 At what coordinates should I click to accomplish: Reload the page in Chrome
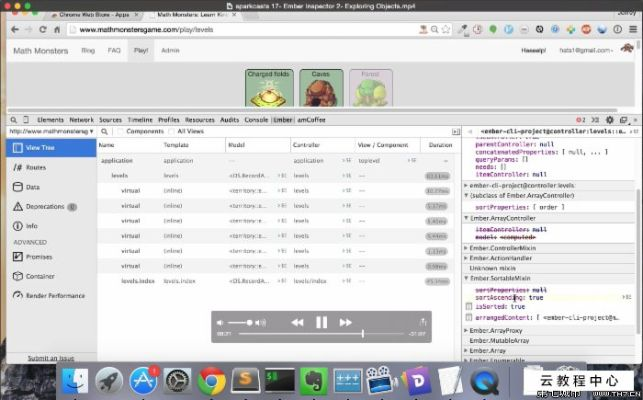(43, 30)
